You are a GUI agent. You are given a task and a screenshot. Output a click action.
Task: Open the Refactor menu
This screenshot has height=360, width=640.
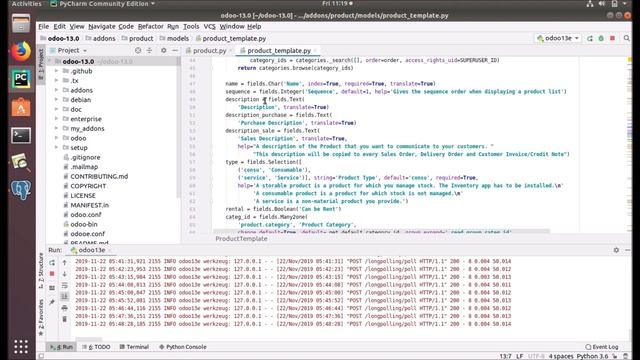click(x=150, y=27)
